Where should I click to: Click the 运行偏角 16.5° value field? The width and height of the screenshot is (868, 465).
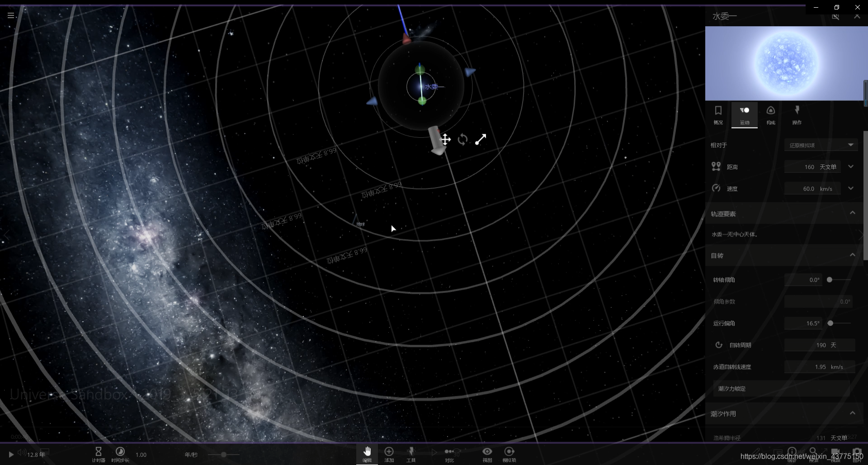tap(803, 323)
